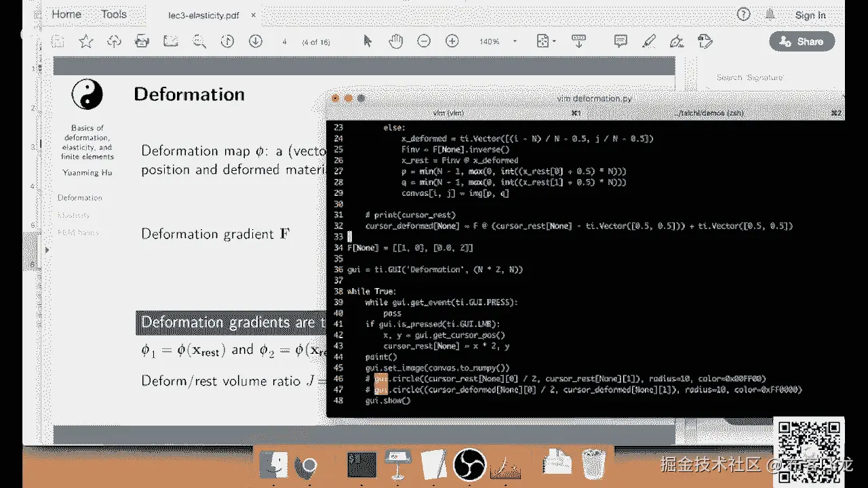Click the scrolling mode keyboard-arrow icon
Screen dimensions: 868x488
(578, 41)
